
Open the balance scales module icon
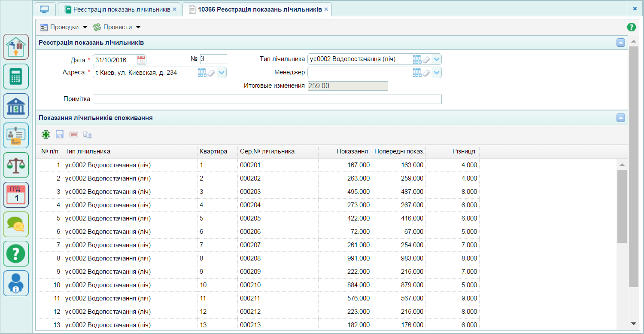coord(16,165)
